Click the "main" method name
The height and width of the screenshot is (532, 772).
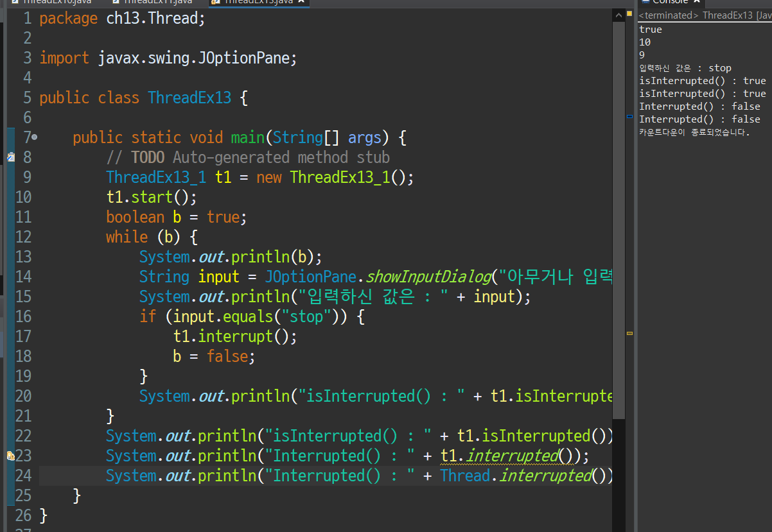(248, 138)
